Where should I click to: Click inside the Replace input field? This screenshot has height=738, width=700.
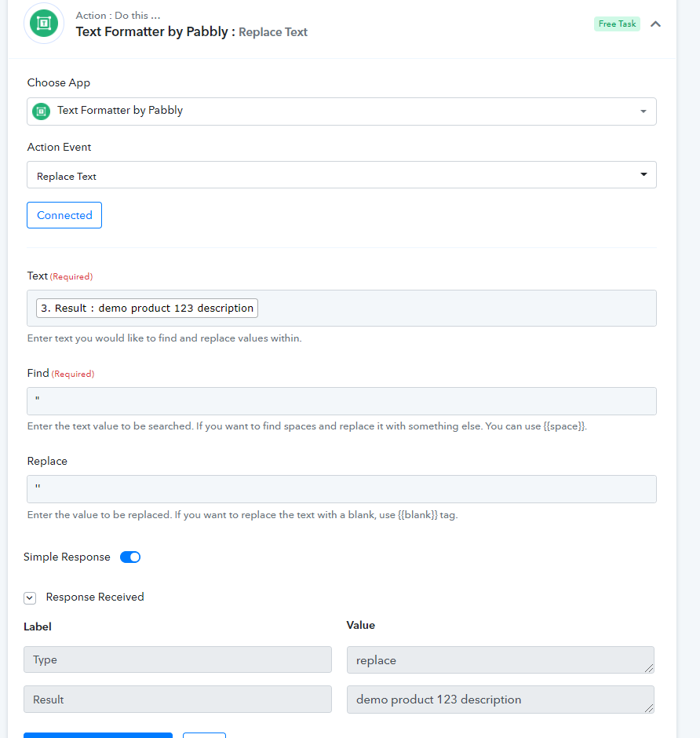click(x=341, y=489)
